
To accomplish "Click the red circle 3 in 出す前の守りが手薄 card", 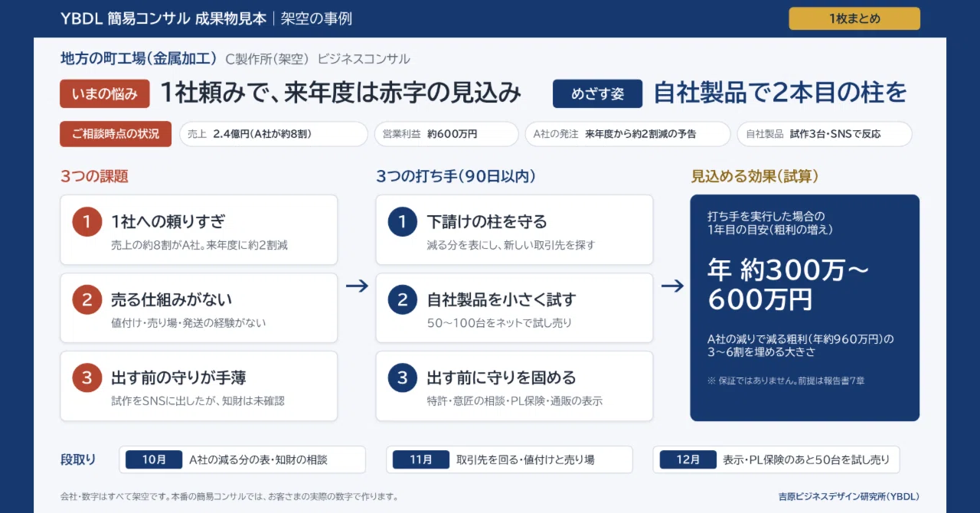I will point(87,377).
